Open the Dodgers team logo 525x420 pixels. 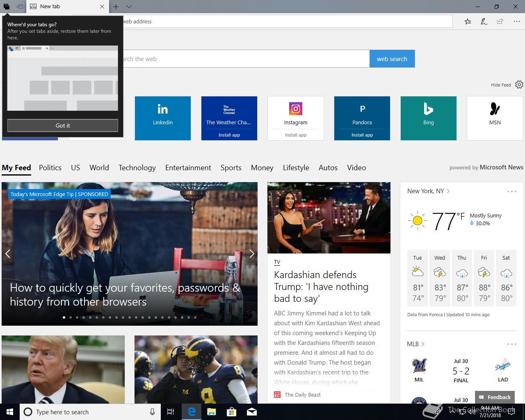coord(503,366)
